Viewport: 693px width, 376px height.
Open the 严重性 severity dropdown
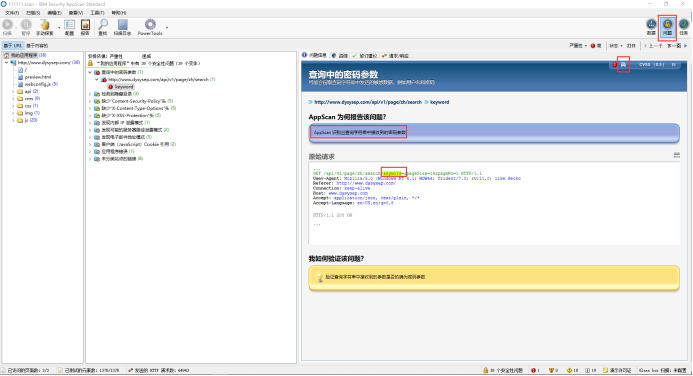tap(578, 46)
